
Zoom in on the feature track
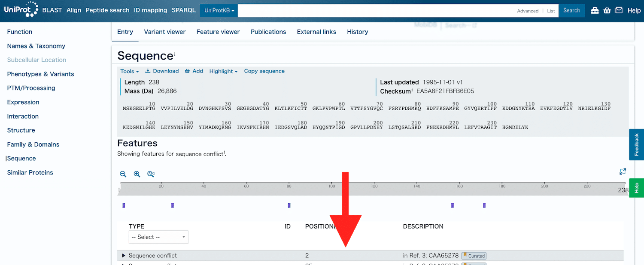coord(137,174)
